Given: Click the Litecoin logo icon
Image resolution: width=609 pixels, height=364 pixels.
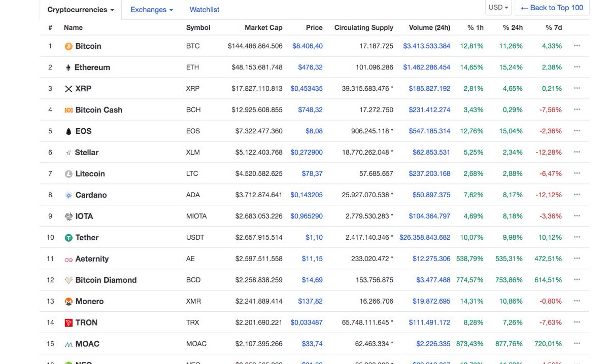Looking at the screenshot, I should (69, 174).
